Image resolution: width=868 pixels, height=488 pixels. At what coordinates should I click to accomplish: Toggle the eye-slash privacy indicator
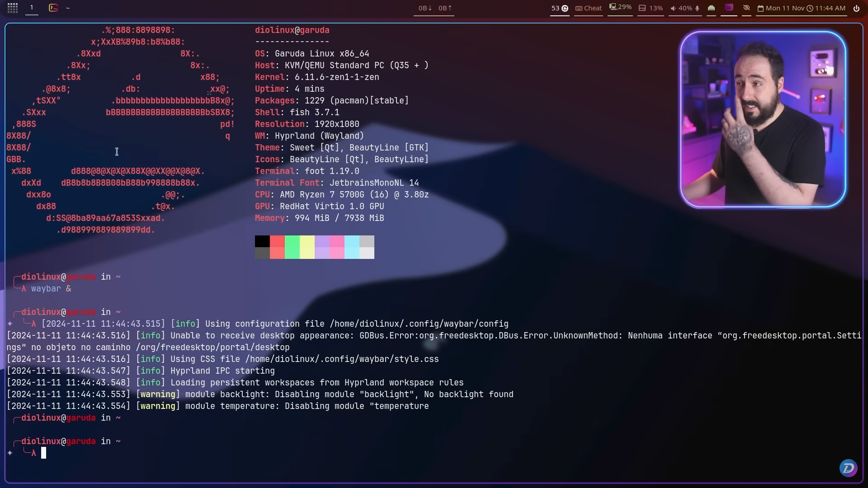click(x=747, y=8)
